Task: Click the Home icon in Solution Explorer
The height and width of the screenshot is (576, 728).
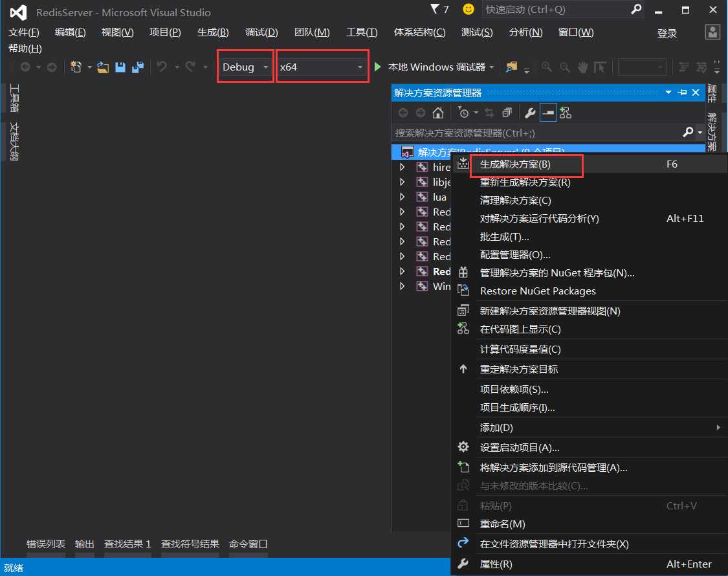Action: [437, 113]
